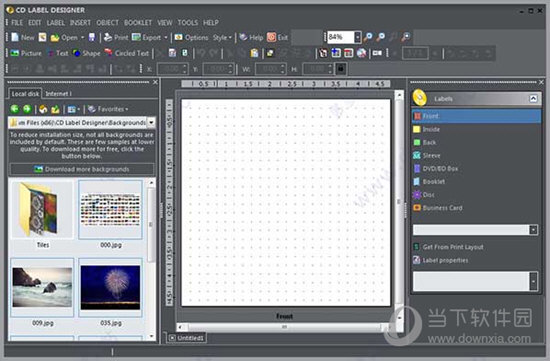Insert a Picture object
The height and width of the screenshot is (361, 550).
(x=26, y=53)
